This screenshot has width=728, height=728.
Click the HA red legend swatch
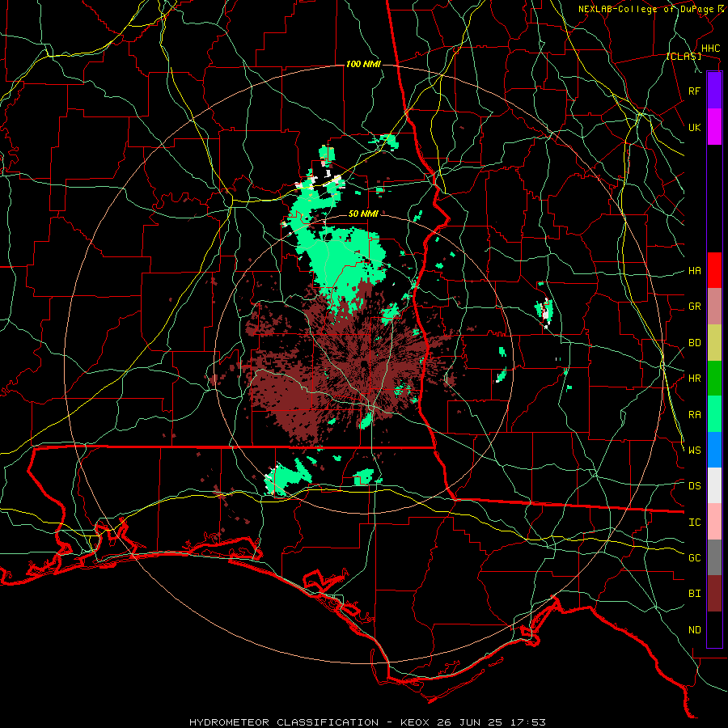pyautogui.click(x=714, y=270)
